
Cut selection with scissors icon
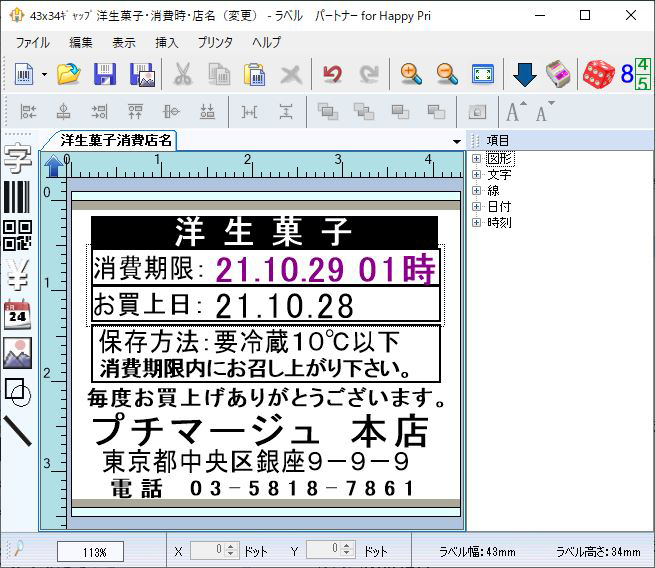click(183, 74)
